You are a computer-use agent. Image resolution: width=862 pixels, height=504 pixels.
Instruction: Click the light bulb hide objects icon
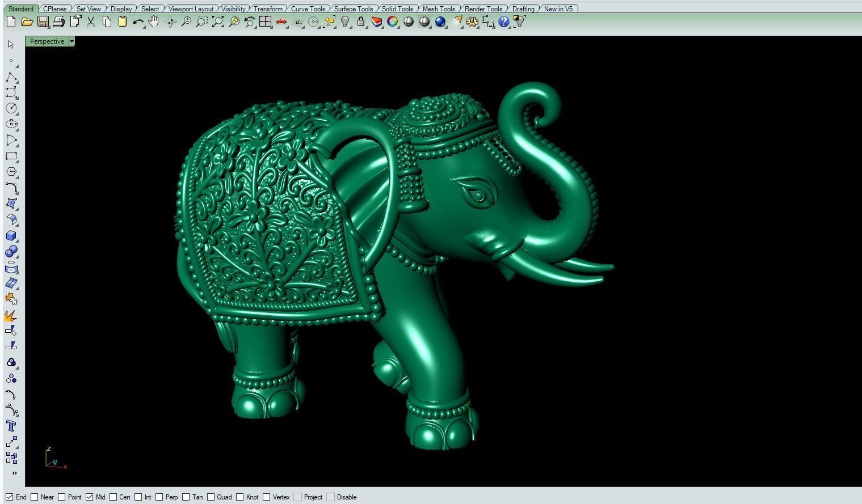pyautogui.click(x=344, y=22)
